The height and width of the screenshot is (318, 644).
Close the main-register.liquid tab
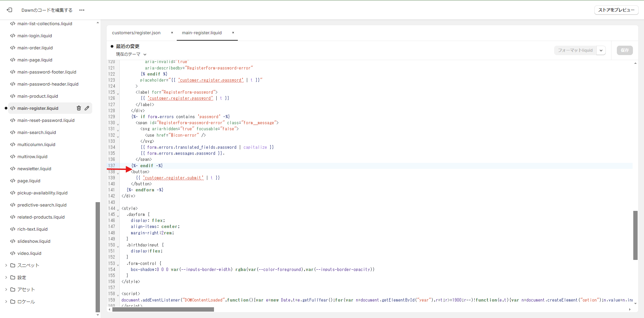(233, 33)
